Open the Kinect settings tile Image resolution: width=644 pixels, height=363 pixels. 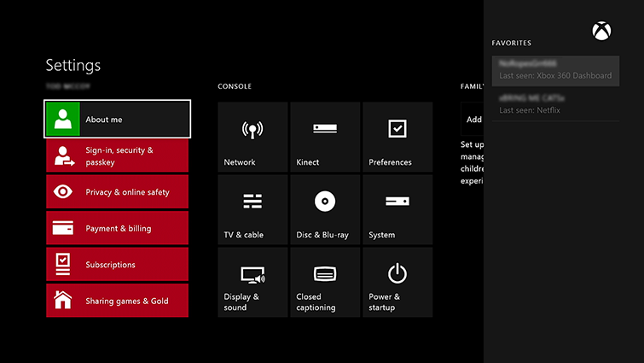tap(325, 137)
